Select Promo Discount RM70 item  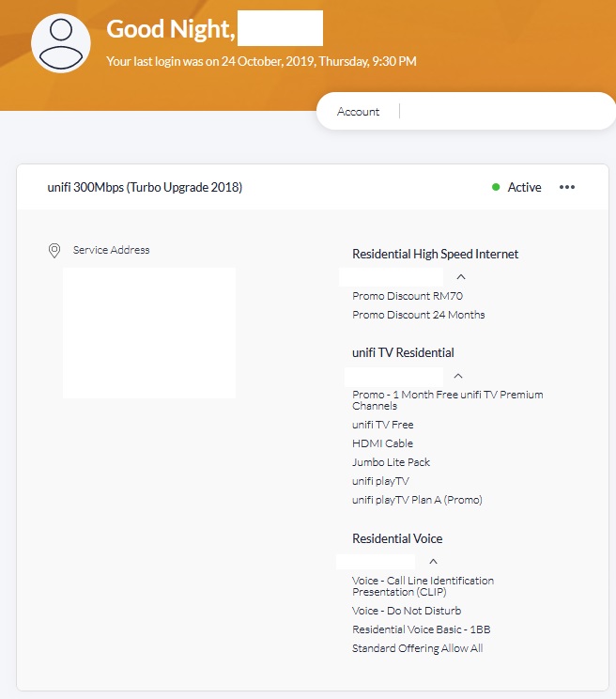click(x=408, y=296)
